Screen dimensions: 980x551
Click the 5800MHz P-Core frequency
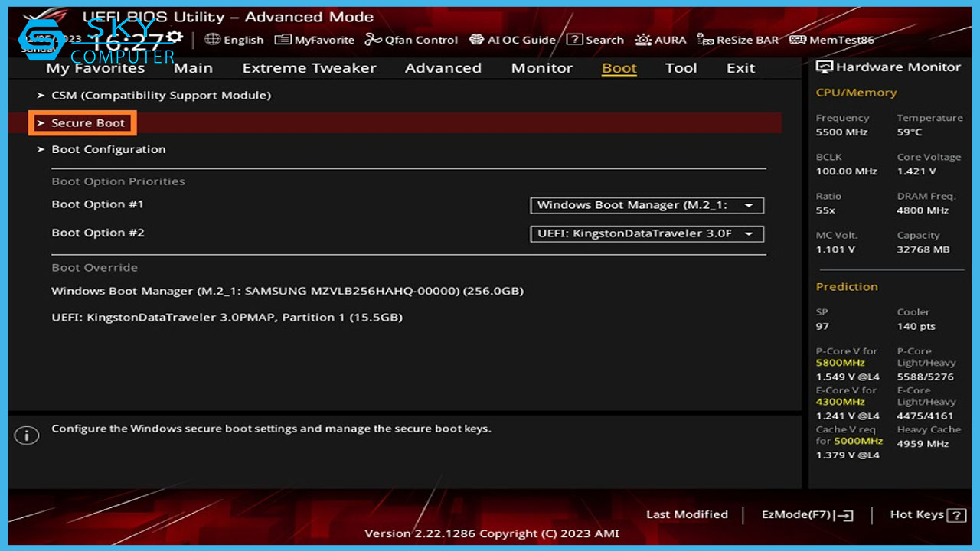tap(841, 363)
